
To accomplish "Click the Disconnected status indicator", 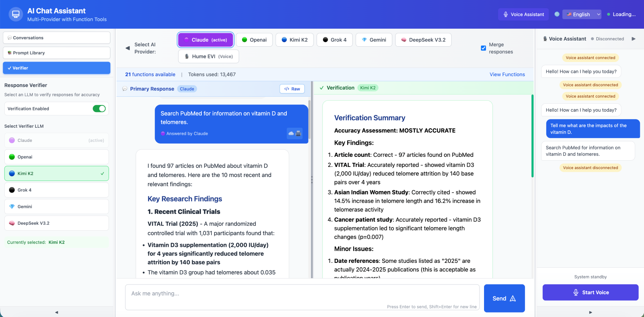I will click(607, 39).
